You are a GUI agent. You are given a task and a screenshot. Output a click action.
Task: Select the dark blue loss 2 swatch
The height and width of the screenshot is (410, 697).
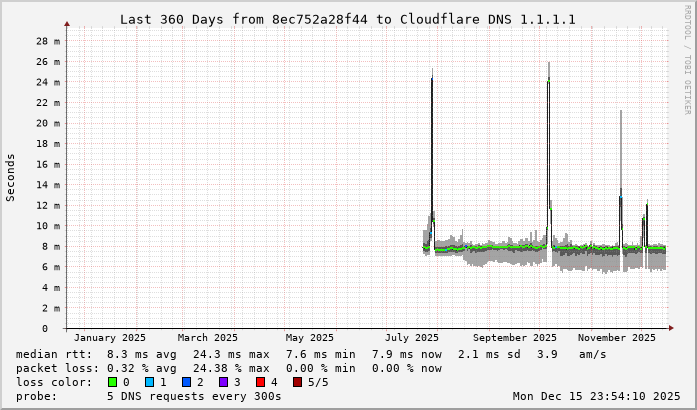pos(186,382)
